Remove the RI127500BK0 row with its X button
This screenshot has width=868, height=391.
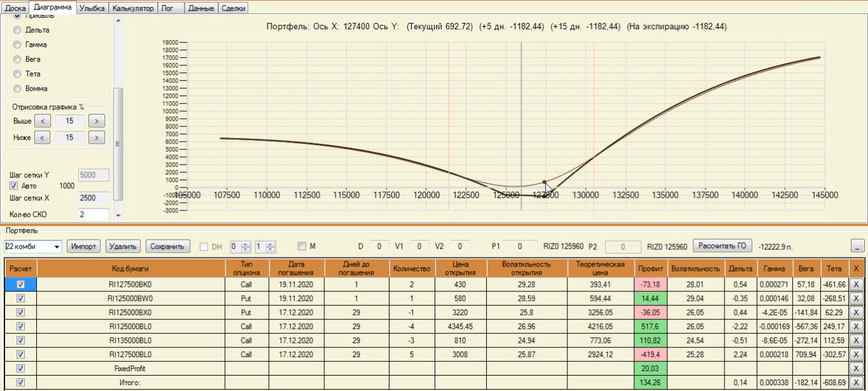pos(855,284)
